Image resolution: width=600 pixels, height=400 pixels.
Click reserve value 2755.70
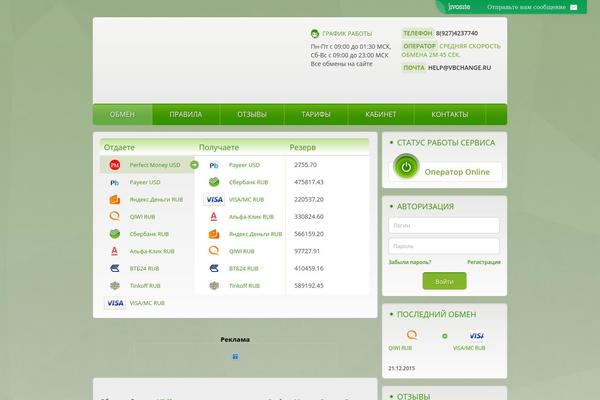(x=305, y=165)
